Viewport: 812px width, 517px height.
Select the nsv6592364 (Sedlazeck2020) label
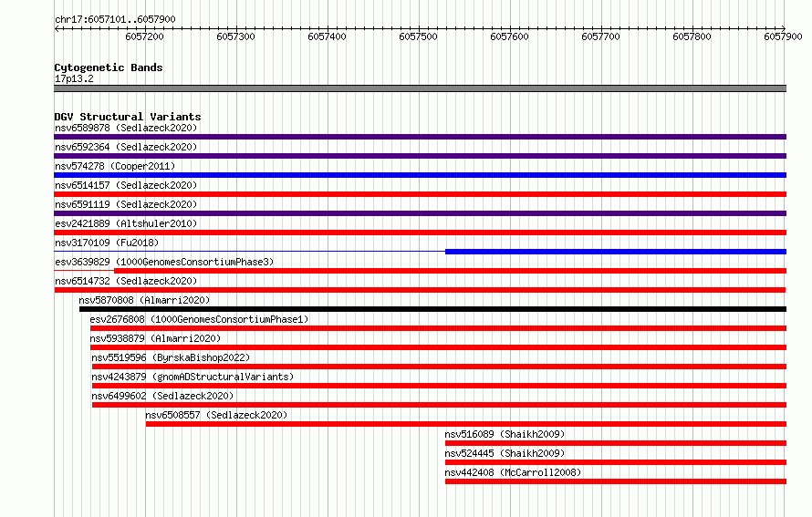[x=126, y=147]
